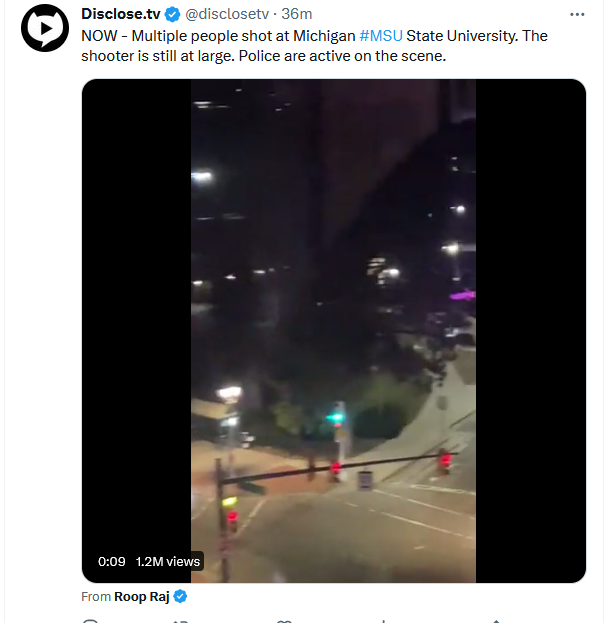Click the share icon below the tweet
Image resolution: width=606 pixels, height=623 pixels.
pos(496,621)
